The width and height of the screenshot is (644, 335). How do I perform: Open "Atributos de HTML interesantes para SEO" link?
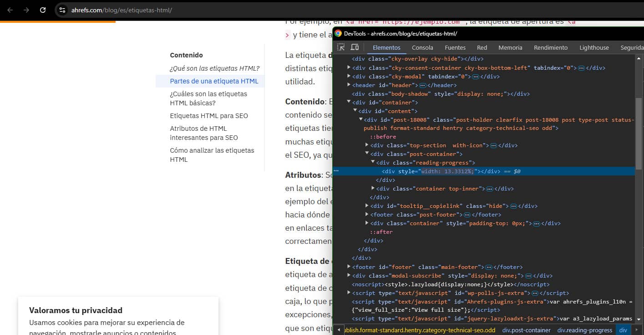[204, 133]
